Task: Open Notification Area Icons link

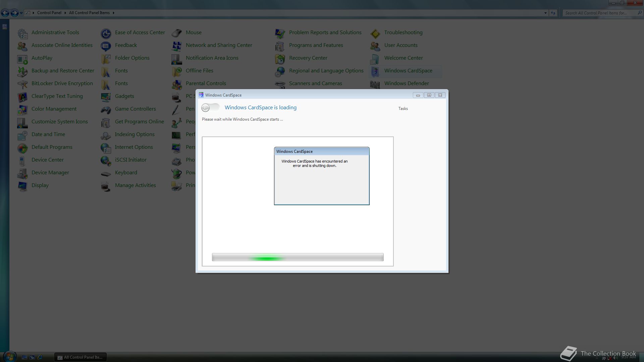Action: (212, 58)
